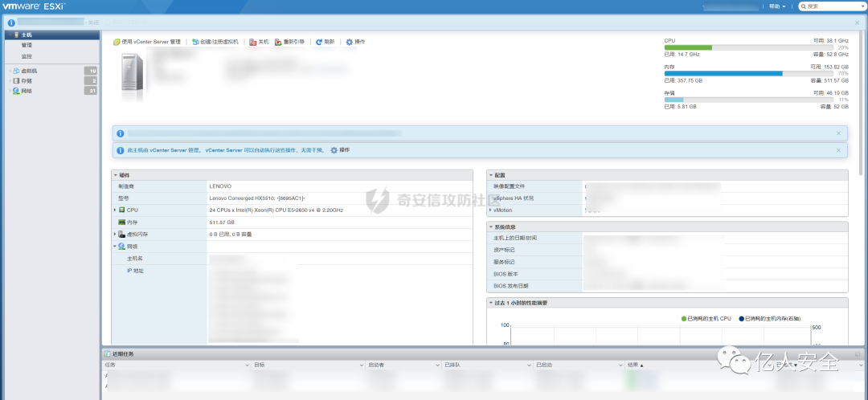This screenshot has height=400, width=868.
Task: Click the 虚拟闪存 icon in 硬件 panel
Action: (122, 235)
